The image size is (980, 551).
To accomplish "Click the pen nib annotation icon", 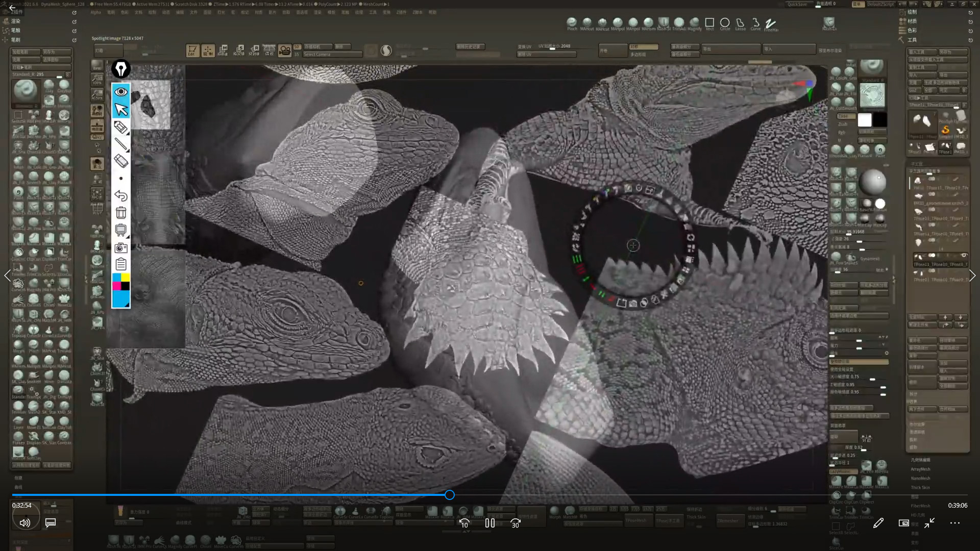I will [121, 69].
